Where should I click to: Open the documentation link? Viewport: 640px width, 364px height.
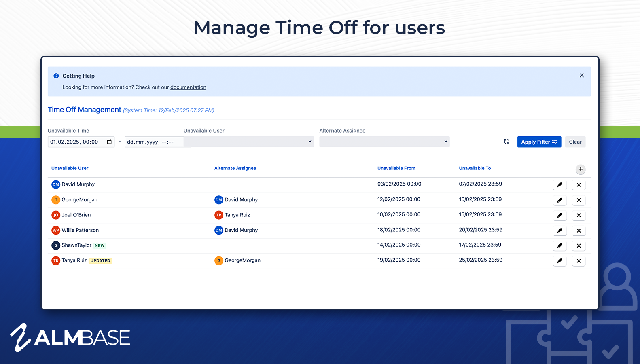pos(188,87)
